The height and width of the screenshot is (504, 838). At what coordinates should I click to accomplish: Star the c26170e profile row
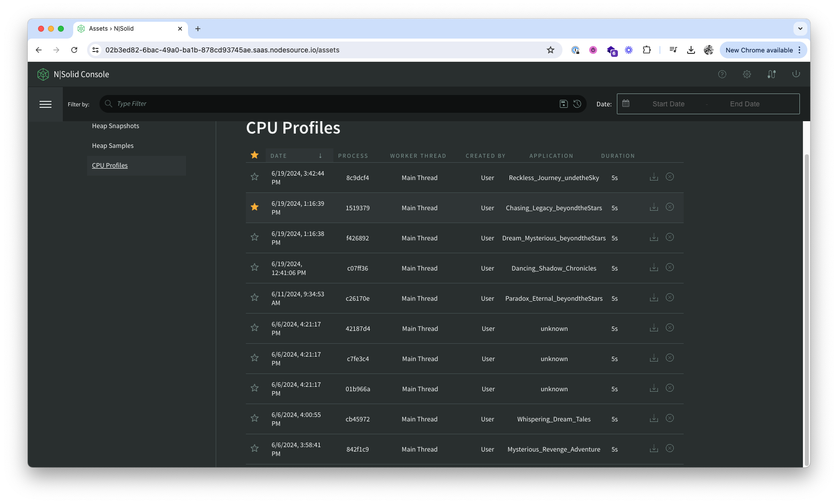click(255, 297)
